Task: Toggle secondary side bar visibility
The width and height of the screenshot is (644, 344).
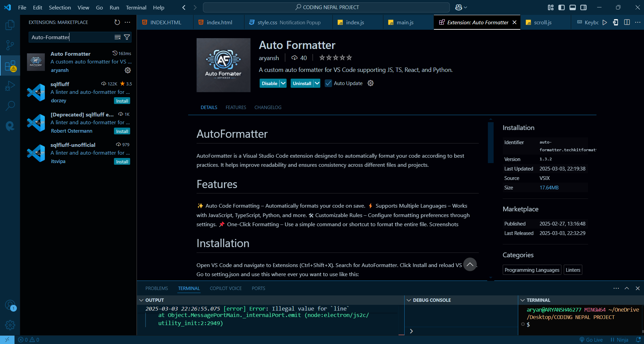Action: coord(584,7)
